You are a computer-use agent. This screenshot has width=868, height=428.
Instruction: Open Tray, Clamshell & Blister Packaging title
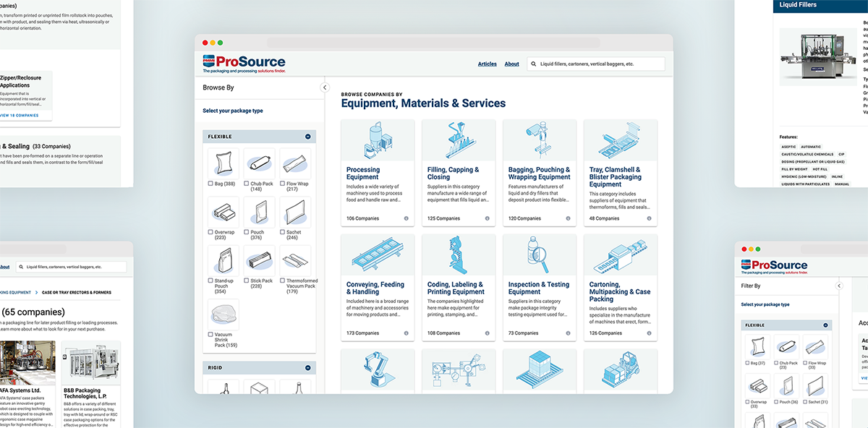615,177
